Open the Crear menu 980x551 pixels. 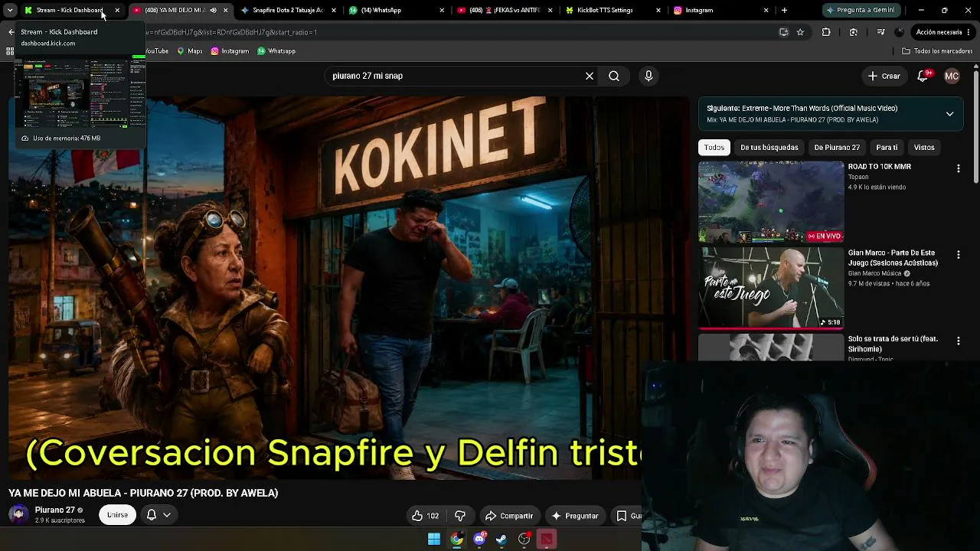click(884, 76)
